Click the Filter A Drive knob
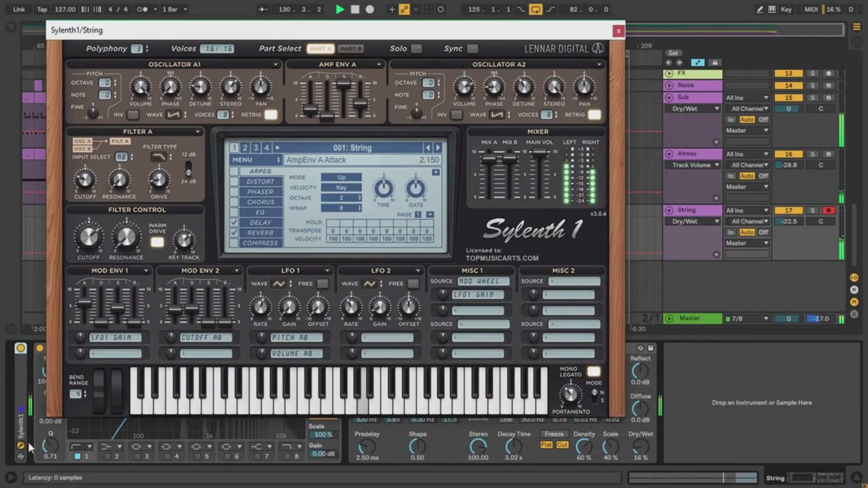The height and width of the screenshot is (488, 868). tap(159, 180)
